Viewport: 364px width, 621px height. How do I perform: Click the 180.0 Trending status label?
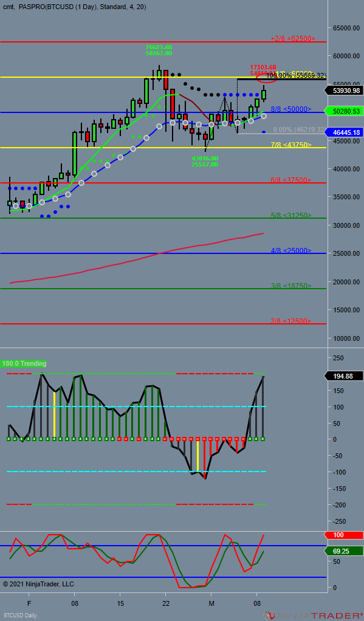[x=24, y=363]
